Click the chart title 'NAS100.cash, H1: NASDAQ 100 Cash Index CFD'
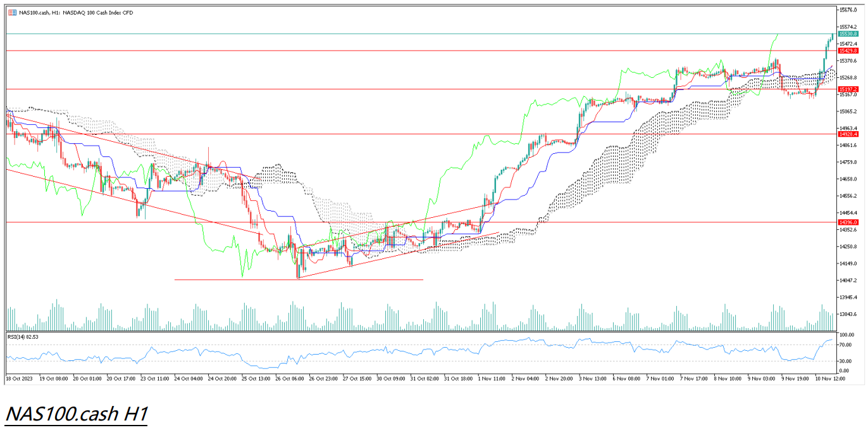 pyautogui.click(x=72, y=12)
